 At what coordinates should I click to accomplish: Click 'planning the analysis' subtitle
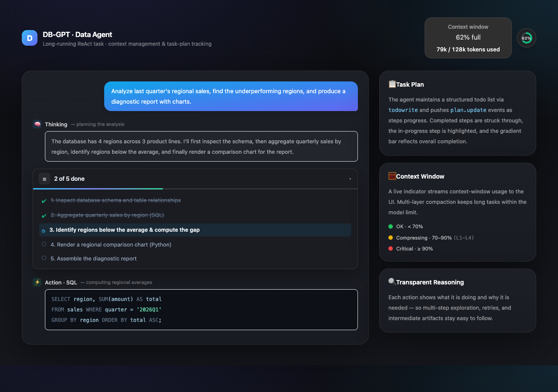click(x=100, y=124)
